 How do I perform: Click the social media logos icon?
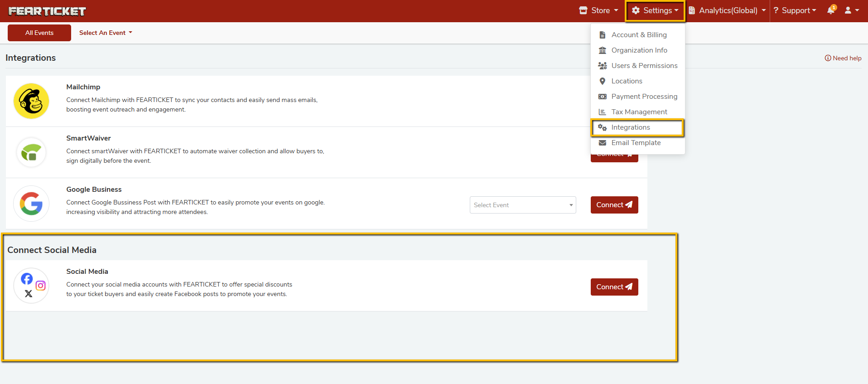[31, 286]
